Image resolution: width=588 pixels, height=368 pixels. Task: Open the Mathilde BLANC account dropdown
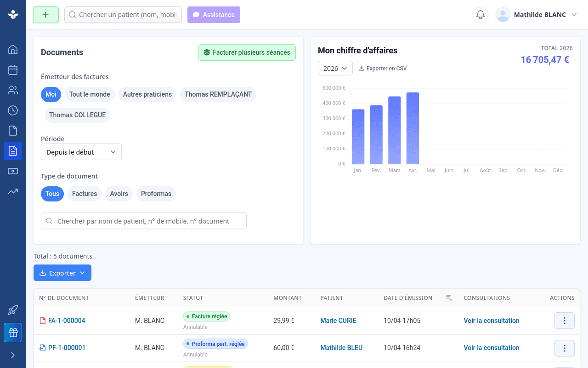click(536, 15)
